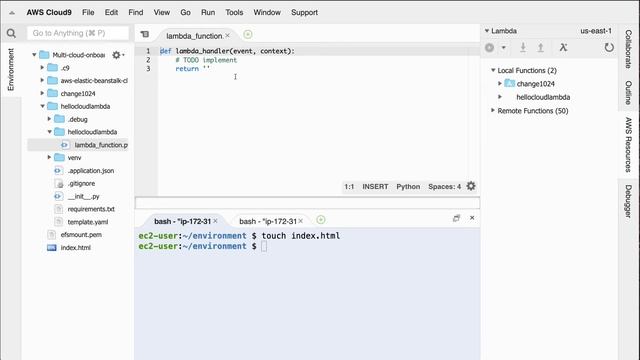Click the tab list icon left of lambda_function tab
Screen dimensions: 640x360
[x=144, y=34]
